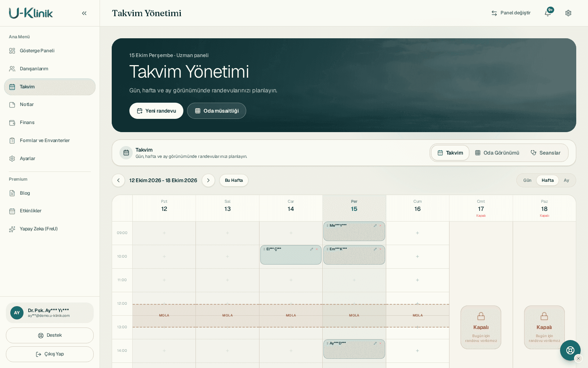Delete the Ay***D*** appointment
Viewport: 588px width, 368px height.
point(380,343)
